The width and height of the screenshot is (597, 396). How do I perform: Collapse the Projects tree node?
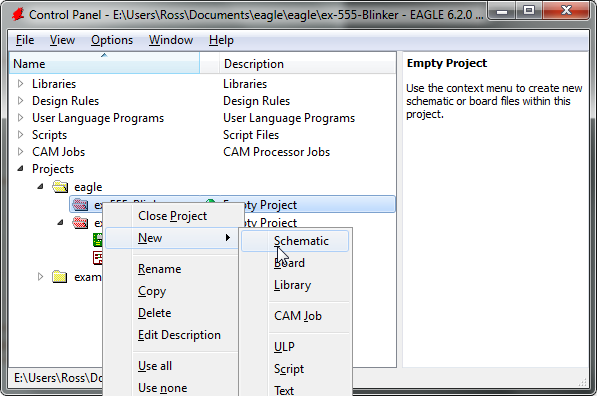[x=21, y=168]
